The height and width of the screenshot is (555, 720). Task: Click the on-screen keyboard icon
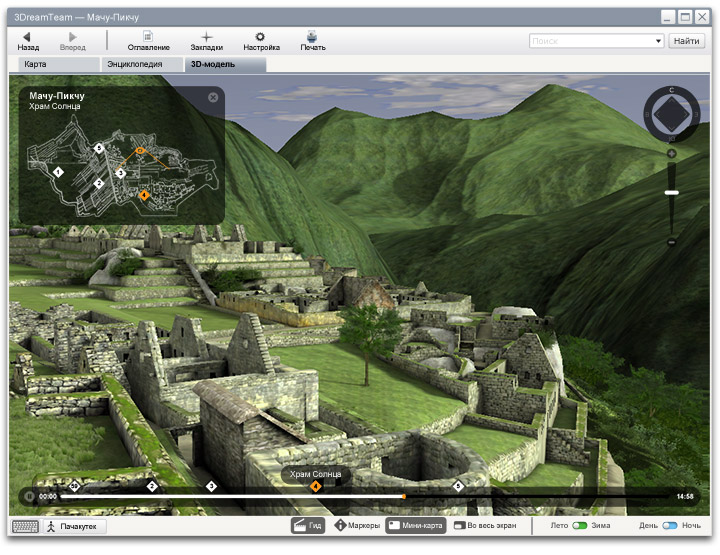(x=25, y=526)
